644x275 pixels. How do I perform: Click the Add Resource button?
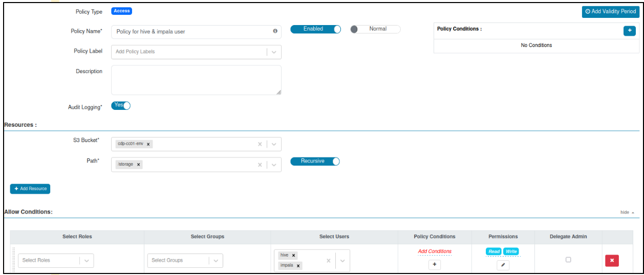(30, 189)
